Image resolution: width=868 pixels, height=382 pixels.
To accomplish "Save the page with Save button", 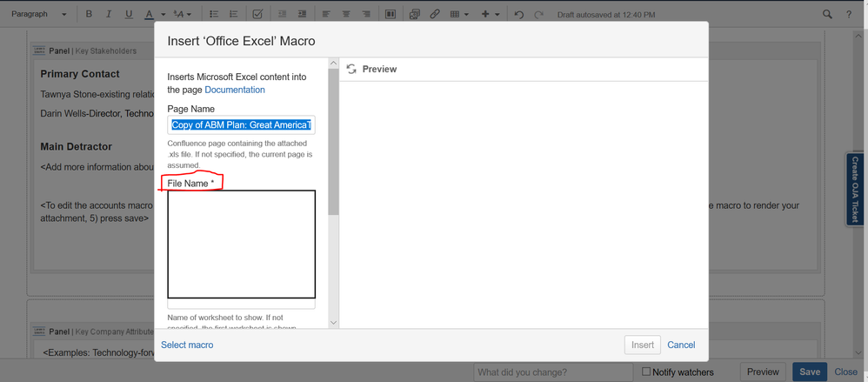I will [x=810, y=372].
